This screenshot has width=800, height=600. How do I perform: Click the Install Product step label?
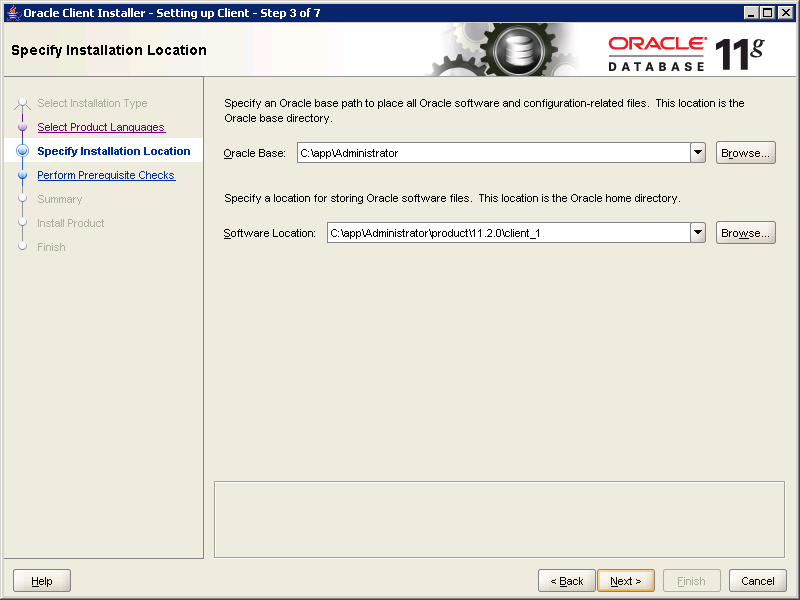click(70, 223)
